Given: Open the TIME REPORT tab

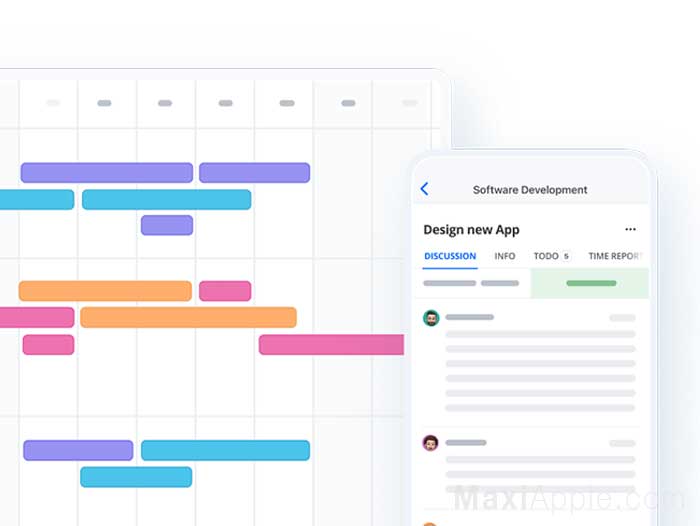Looking at the screenshot, I should [x=615, y=256].
